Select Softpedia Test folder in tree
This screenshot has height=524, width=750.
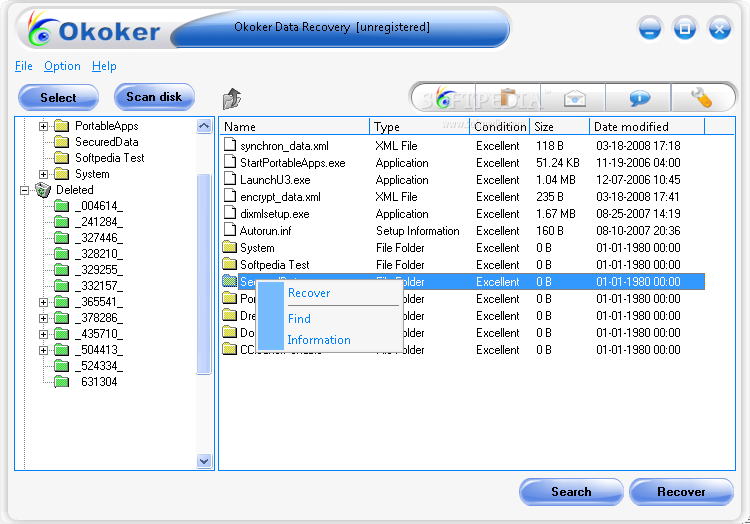click(x=110, y=158)
